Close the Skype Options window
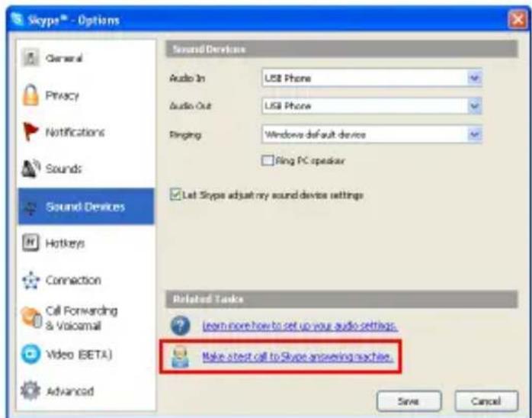532x418 pixels. pos(518,20)
